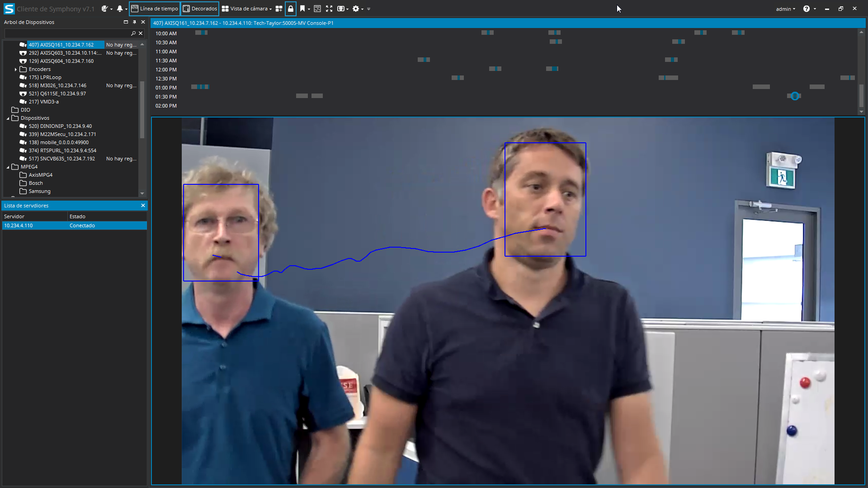Viewport: 868px width, 488px height.
Task: Click the bookmark icon
Action: click(302, 9)
